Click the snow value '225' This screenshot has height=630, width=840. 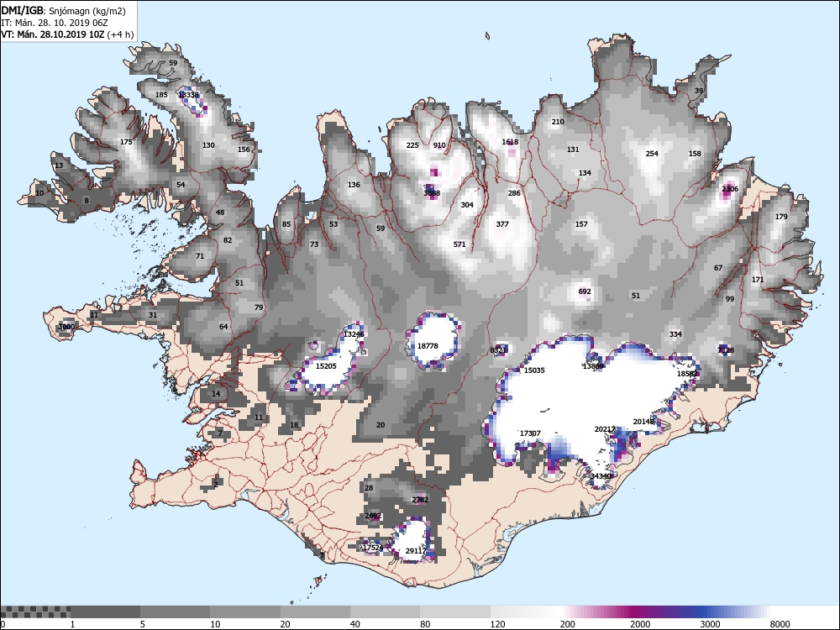pyautogui.click(x=412, y=145)
